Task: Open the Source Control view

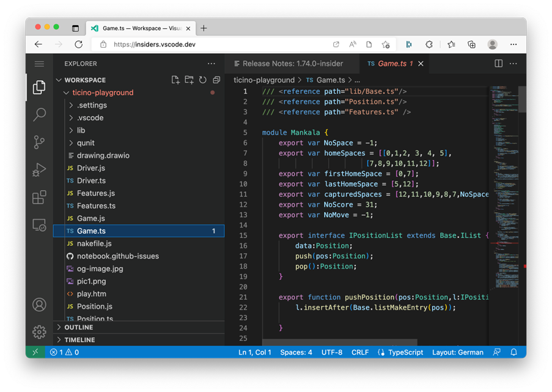Action: coord(39,142)
